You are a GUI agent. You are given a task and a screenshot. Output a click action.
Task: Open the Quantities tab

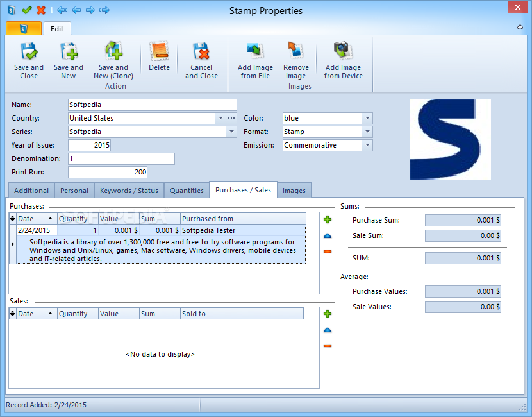(x=187, y=191)
